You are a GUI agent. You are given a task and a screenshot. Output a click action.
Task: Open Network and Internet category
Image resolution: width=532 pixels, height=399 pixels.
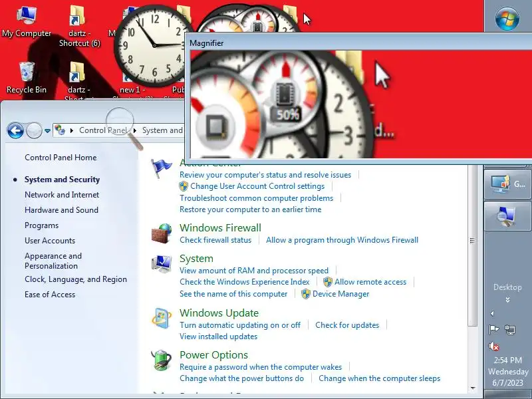pos(62,195)
